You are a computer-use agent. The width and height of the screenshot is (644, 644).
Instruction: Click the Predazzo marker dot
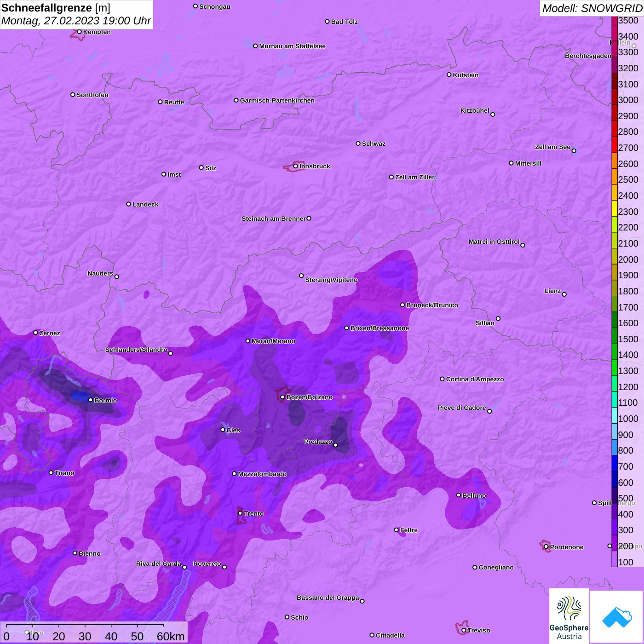[x=335, y=445]
